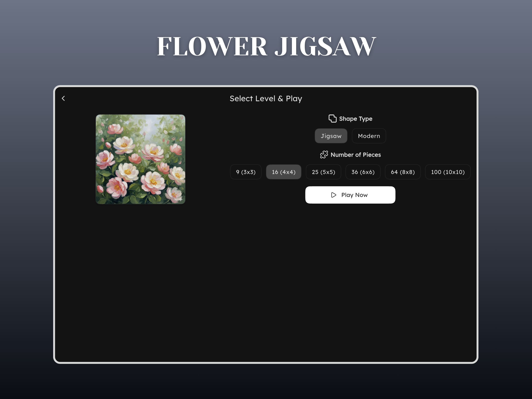This screenshot has width=532, height=399.
Task: Click the Select Level & Play heading
Action: [266, 99]
